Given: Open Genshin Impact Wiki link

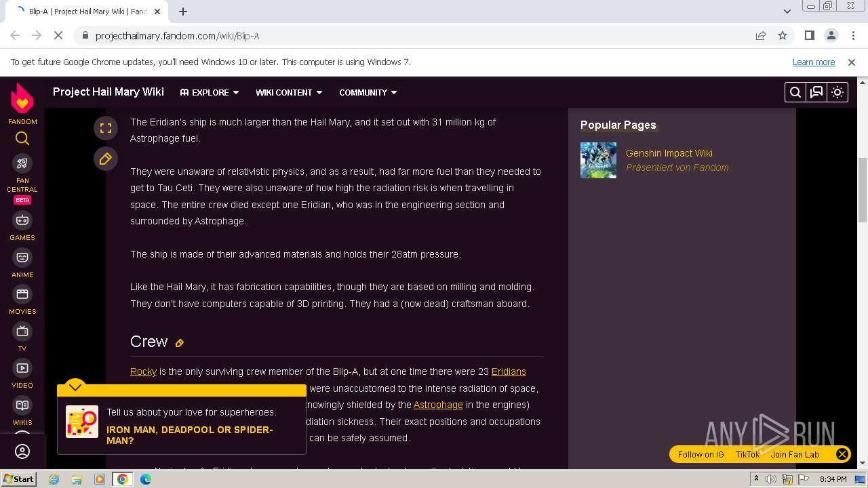Looking at the screenshot, I should click(669, 153).
